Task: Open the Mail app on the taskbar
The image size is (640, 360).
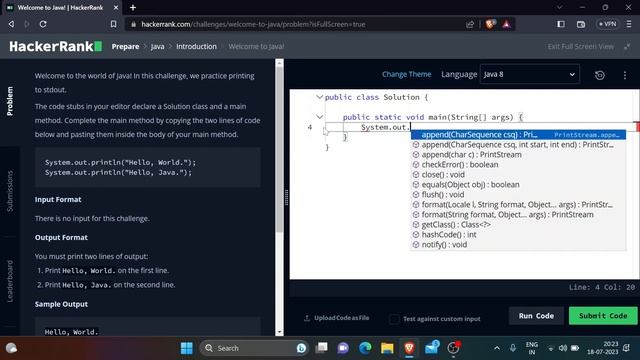Action: tap(431, 348)
